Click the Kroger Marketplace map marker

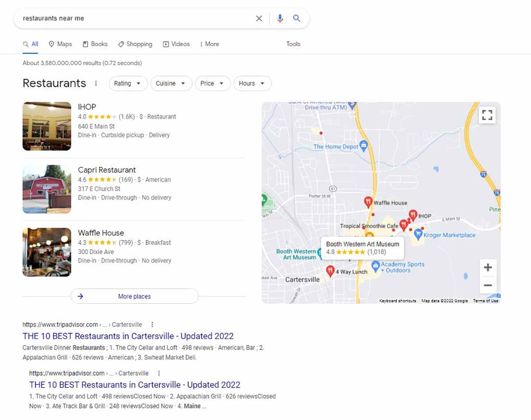click(418, 235)
